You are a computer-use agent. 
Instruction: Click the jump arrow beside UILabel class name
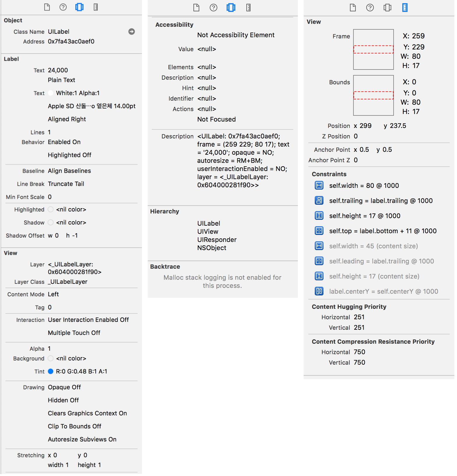(131, 32)
